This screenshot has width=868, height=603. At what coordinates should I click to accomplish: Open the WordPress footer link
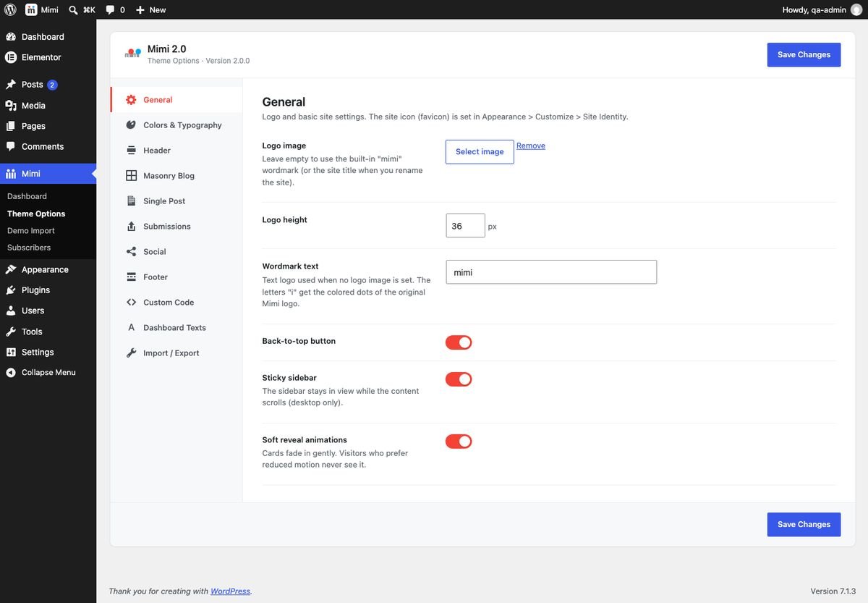point(230,591)
